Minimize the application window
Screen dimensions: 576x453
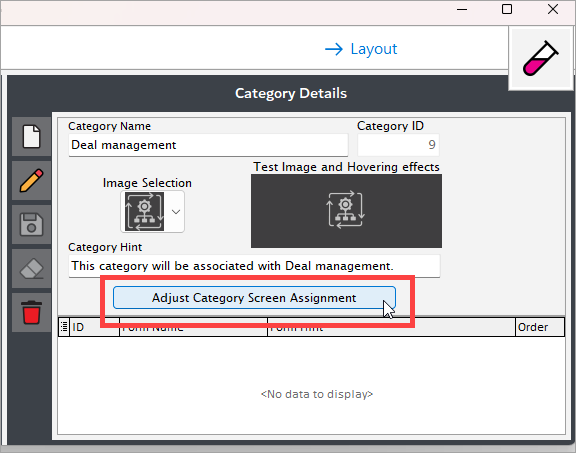click(462, 9)
